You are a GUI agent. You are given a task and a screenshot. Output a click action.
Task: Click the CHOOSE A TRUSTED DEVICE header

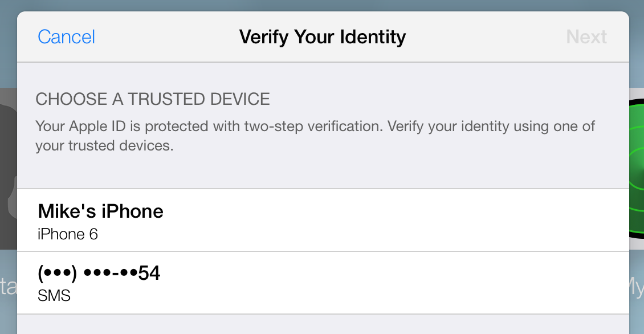point(153,99)
